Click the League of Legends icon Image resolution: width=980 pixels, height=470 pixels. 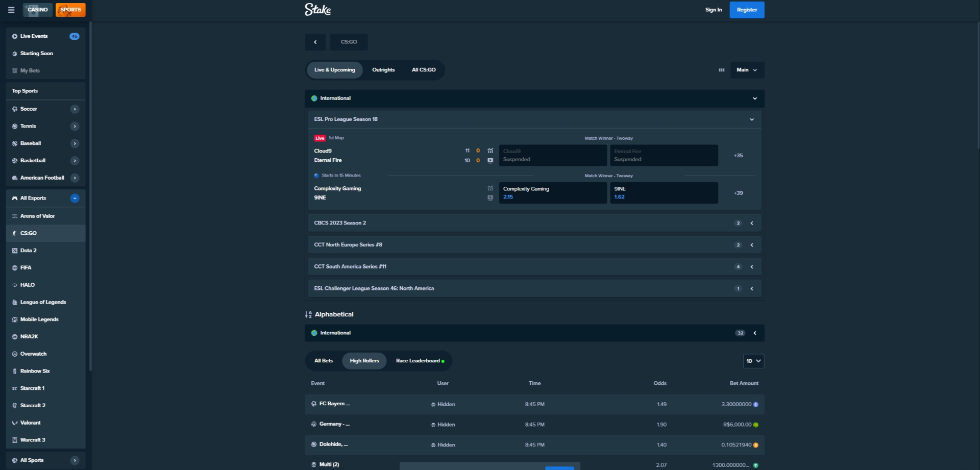click(x=15, y=302)
